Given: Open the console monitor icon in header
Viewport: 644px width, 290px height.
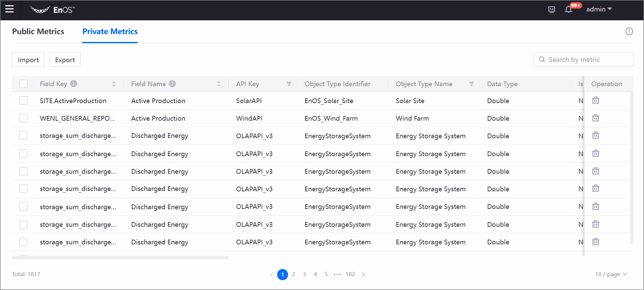Looking at the screenshot, I should click(552, 9).
